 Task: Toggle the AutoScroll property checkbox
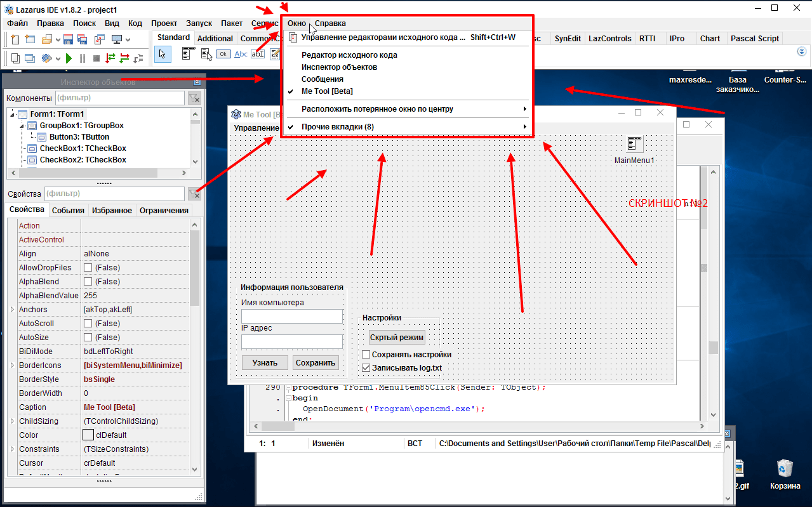coord(88,324)
